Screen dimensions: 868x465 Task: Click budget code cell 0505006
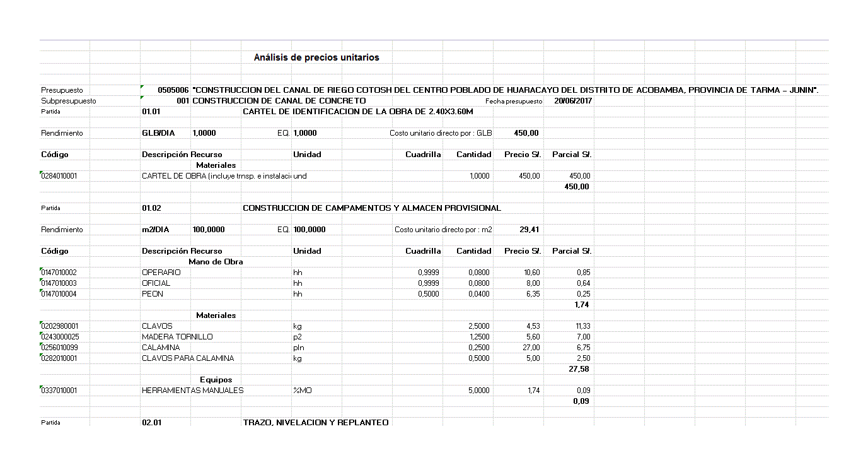coord(173,90)
